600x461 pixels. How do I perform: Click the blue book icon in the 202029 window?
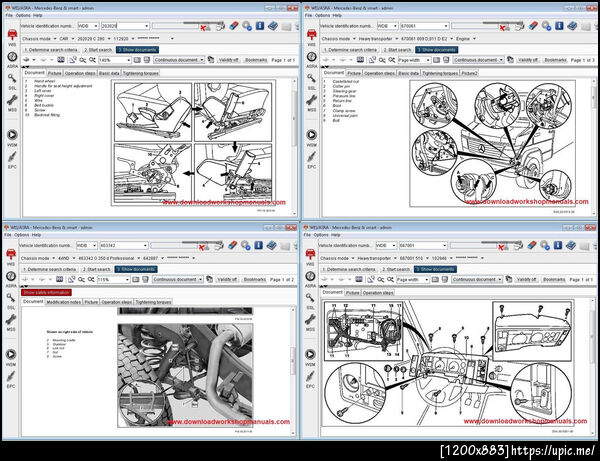[x=272, y=26]
